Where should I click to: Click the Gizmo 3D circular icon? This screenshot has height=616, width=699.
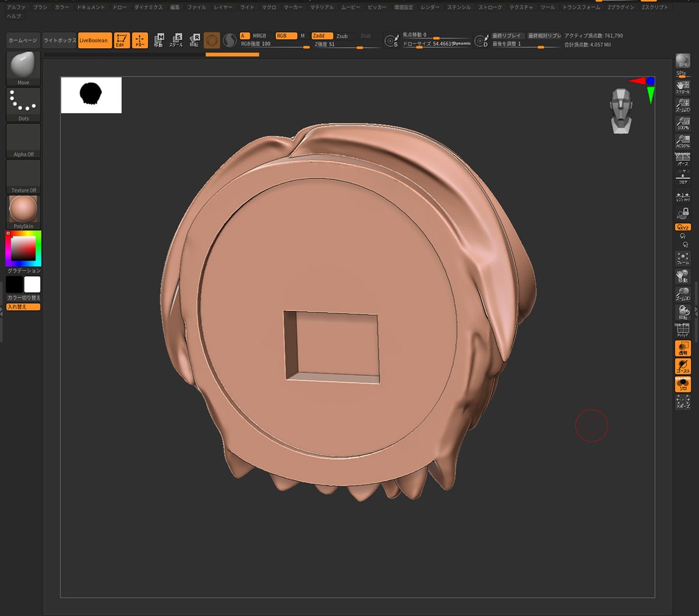(x=212, y=40)
